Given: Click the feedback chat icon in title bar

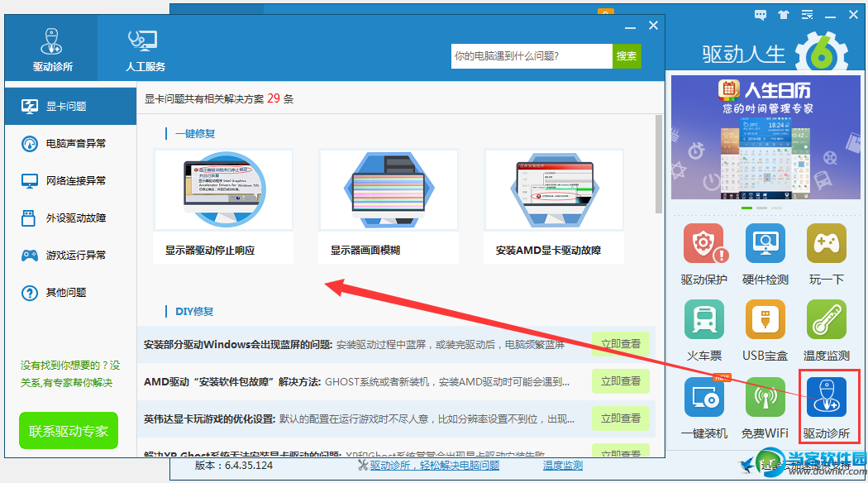Looking at the screenshot, I should 761,15.
